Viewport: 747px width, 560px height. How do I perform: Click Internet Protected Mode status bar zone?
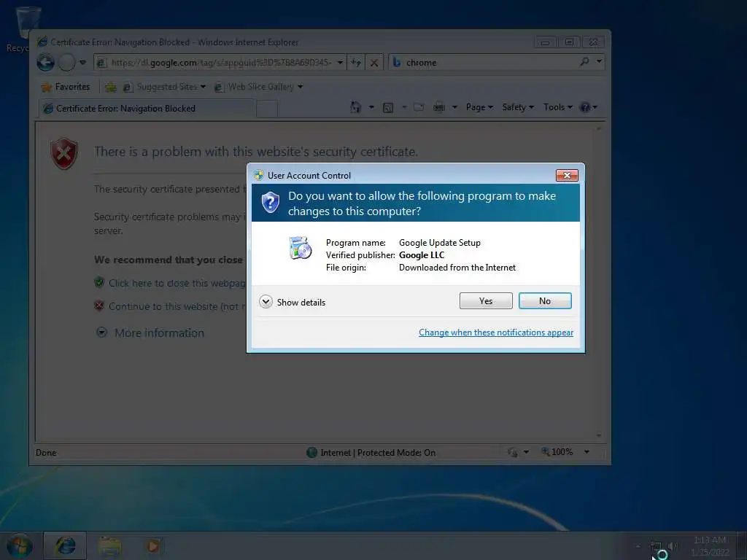point(371,452)
